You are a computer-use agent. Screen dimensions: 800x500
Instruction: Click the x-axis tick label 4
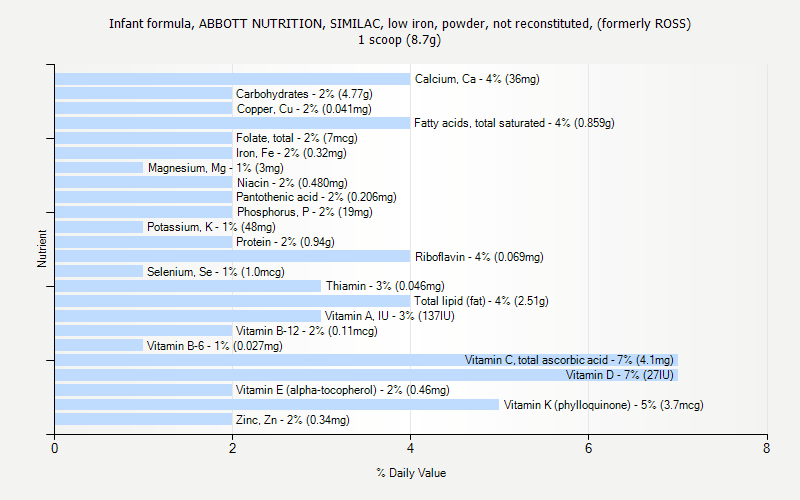[x=410, y=448]
